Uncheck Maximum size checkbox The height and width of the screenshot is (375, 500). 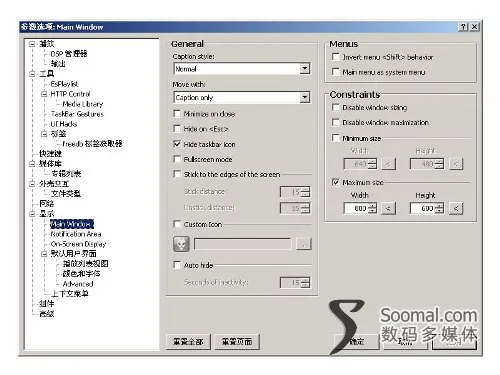tap(336, 182)
